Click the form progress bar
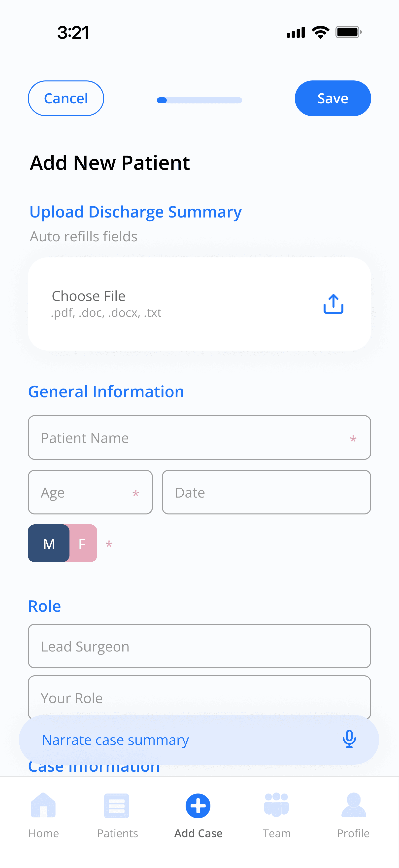The height and width of the screenshot is (868, 399). click(x=199, y=100)
